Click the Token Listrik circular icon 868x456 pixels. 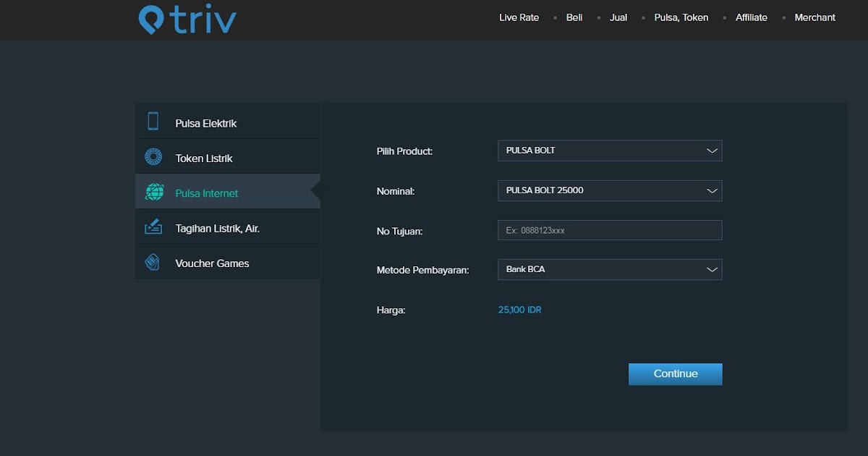(x=153, y=156)
